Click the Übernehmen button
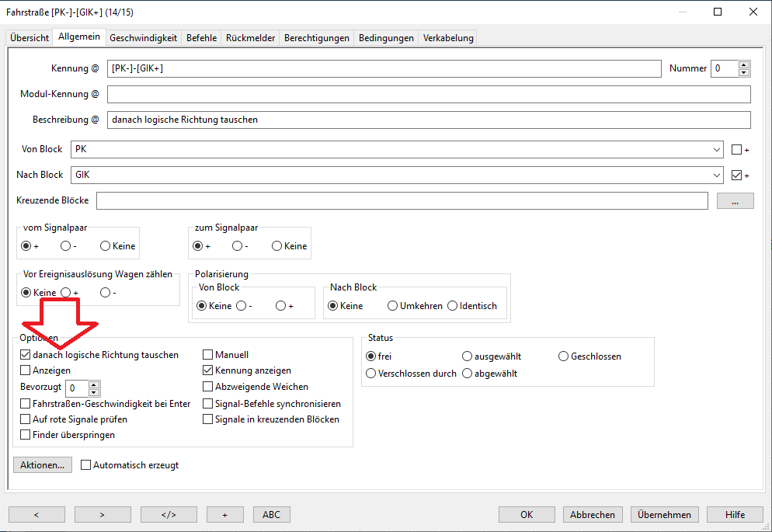Viewport: 772px width, 532px height. [664, 514]
